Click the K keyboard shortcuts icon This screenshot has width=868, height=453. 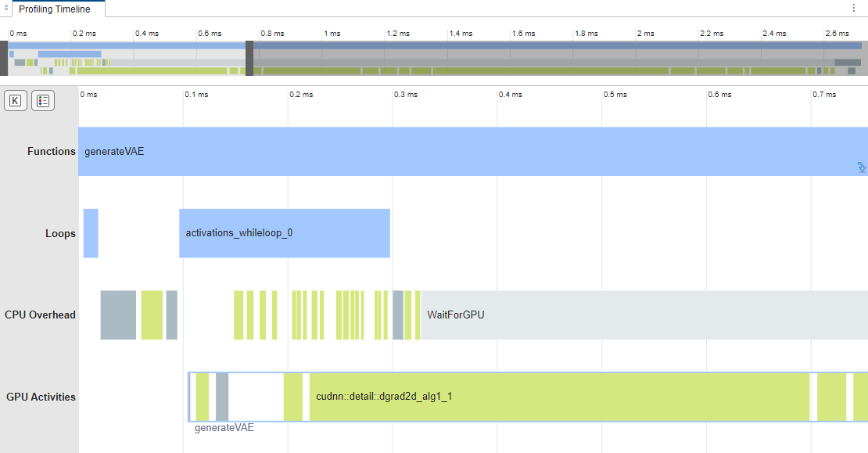(x=16, y=101)
